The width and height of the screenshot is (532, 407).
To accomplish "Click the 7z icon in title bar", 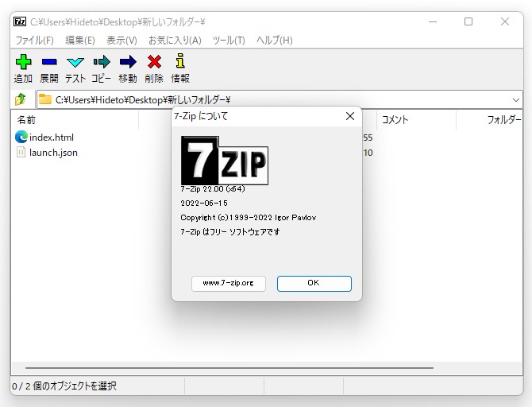I will click(x=20, y=21).
